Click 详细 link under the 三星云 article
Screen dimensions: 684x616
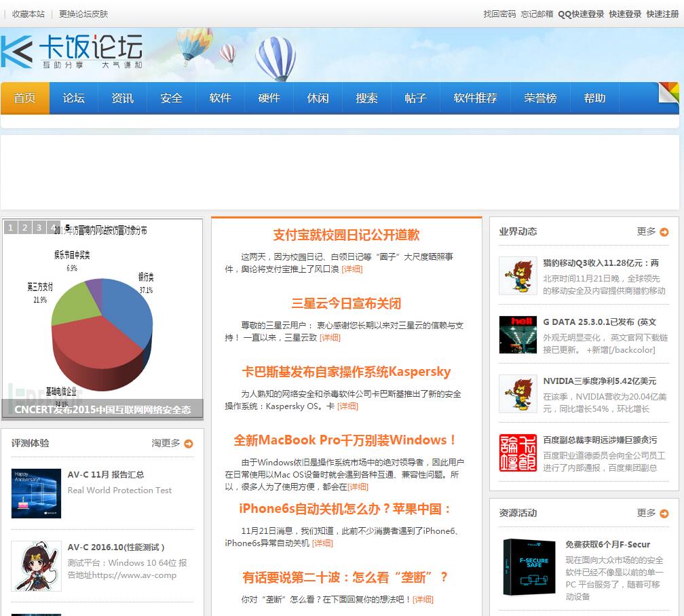point(330,338)
